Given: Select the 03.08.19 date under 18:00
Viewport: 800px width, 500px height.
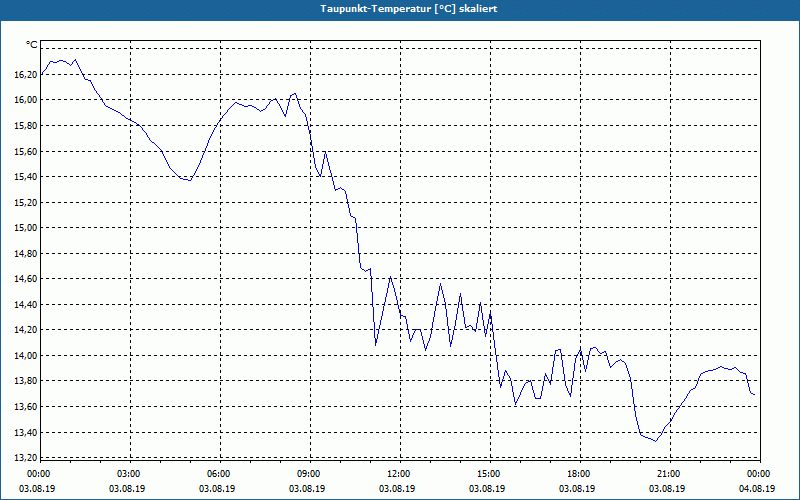Looking at the screenshot, I should click(577, 489).
